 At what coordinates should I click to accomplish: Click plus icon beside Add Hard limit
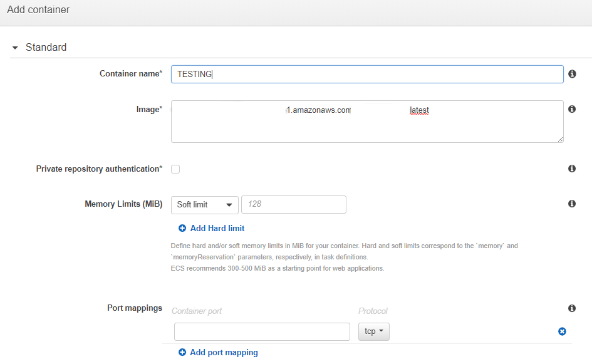[182, 229]
